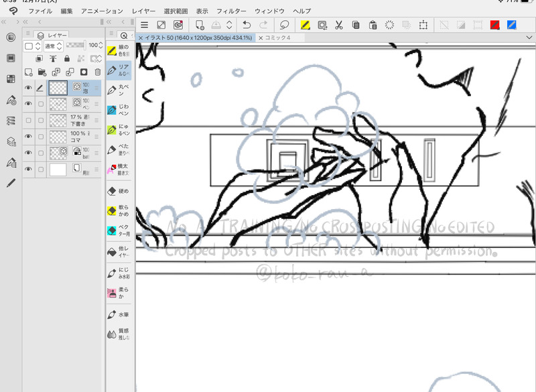
Task: Open the 通常 blending mode dropdown
Action: 54,46
